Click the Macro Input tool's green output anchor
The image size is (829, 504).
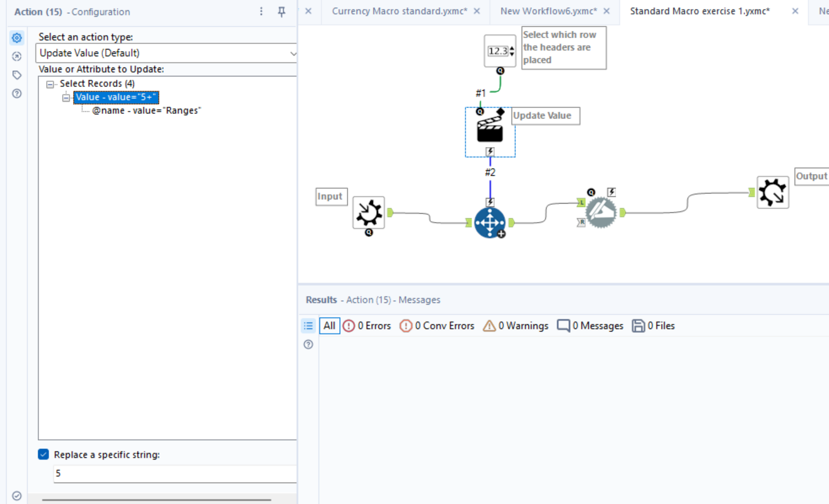coord(390,212)
